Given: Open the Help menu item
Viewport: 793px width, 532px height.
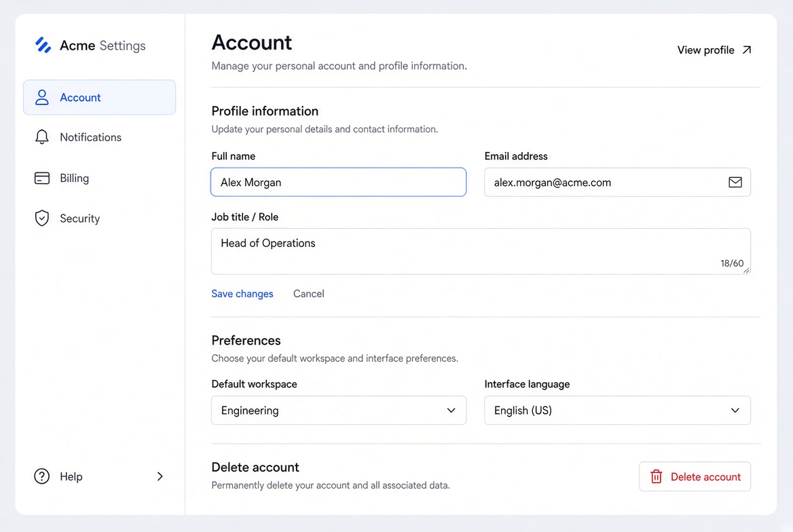Looking at the screenshot, I should tap(100, 476).
